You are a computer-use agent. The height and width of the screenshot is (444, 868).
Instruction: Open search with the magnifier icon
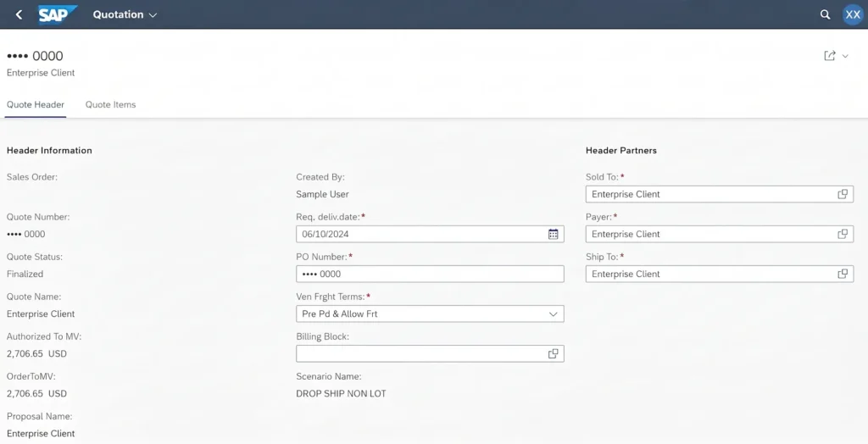click(x=825, y=14)
